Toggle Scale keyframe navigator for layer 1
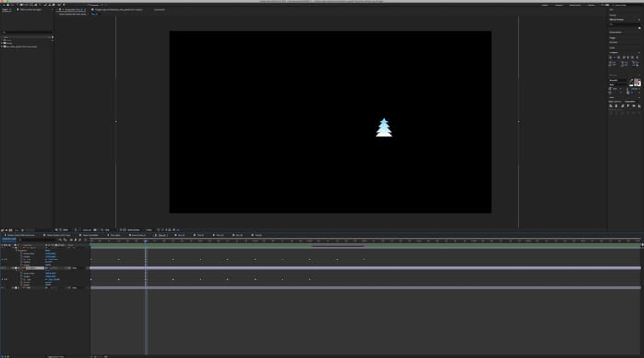The width and height of the screenshot is (644, 358). pos(5,260)
